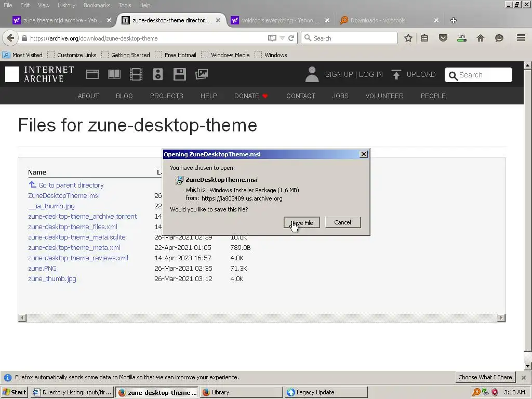
Task: Click the upload arrow icon
Action: pos(396,74)
